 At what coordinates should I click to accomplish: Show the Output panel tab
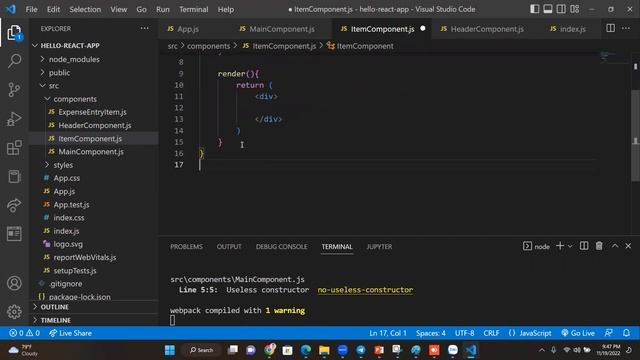229,247
